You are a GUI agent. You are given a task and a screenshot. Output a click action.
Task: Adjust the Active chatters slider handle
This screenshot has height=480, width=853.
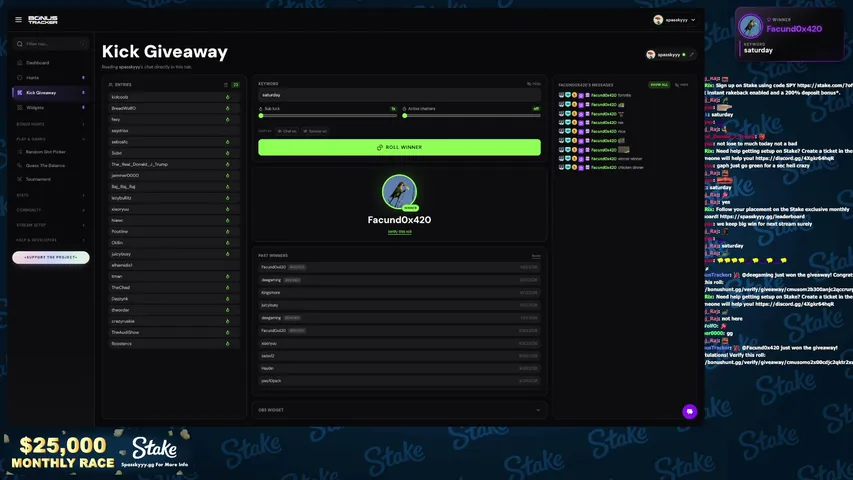[405, 115]
